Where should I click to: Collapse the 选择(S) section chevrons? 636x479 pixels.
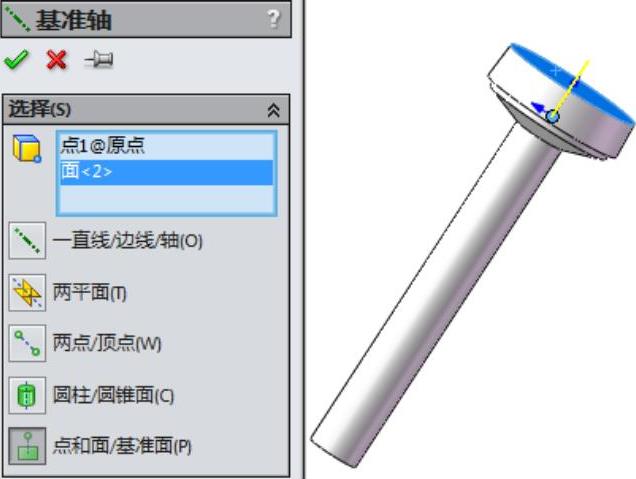point(273,110)
